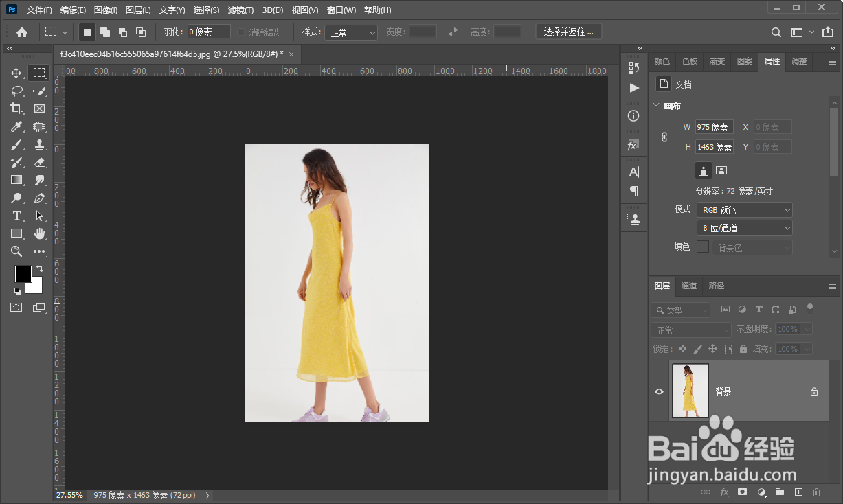Select the Zoom tool
The width and height of the screenshot is (843, 504).
[16, 251]
